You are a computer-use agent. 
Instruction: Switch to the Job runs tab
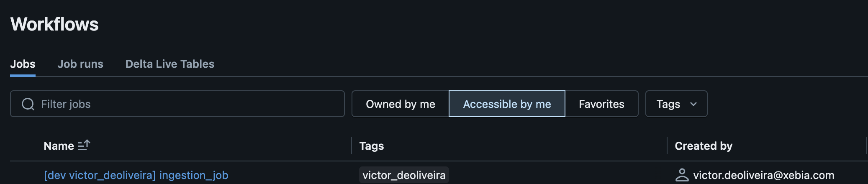(x=80, y=64)
